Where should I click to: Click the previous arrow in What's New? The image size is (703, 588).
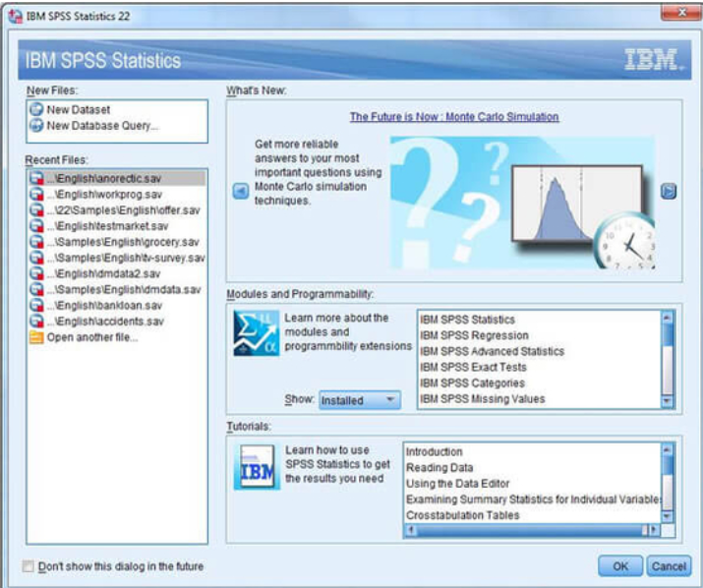pyautogui.click(x=241, y=192)
